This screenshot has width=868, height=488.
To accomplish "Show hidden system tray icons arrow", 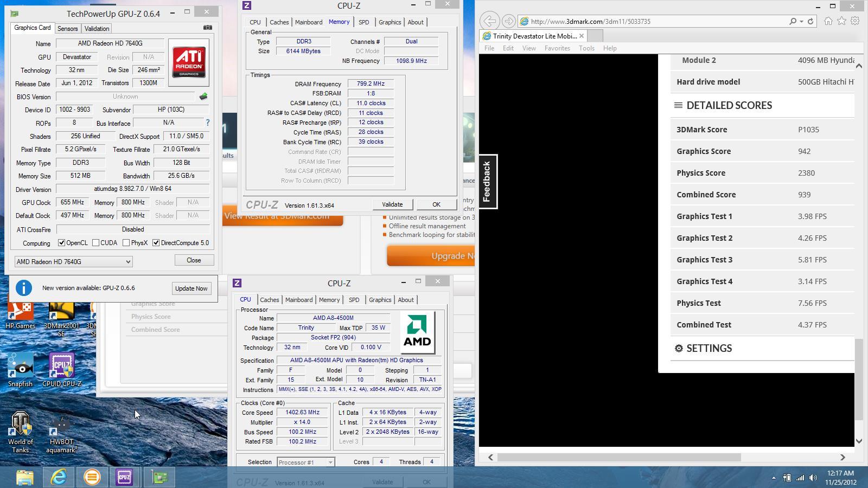I will (774, 478).
